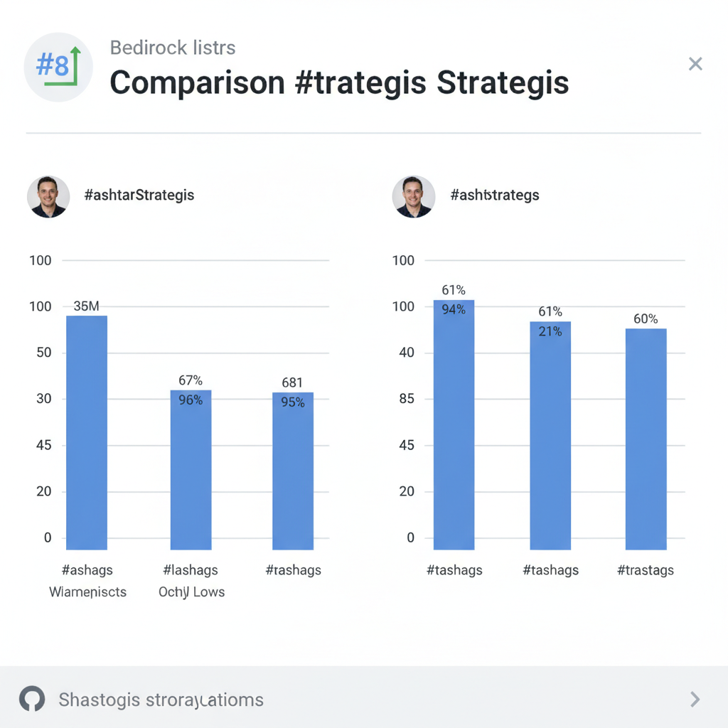Click the #ashags Wiamenisccts axis label
This screenshot has height=728, width=728.
(87, 580)
